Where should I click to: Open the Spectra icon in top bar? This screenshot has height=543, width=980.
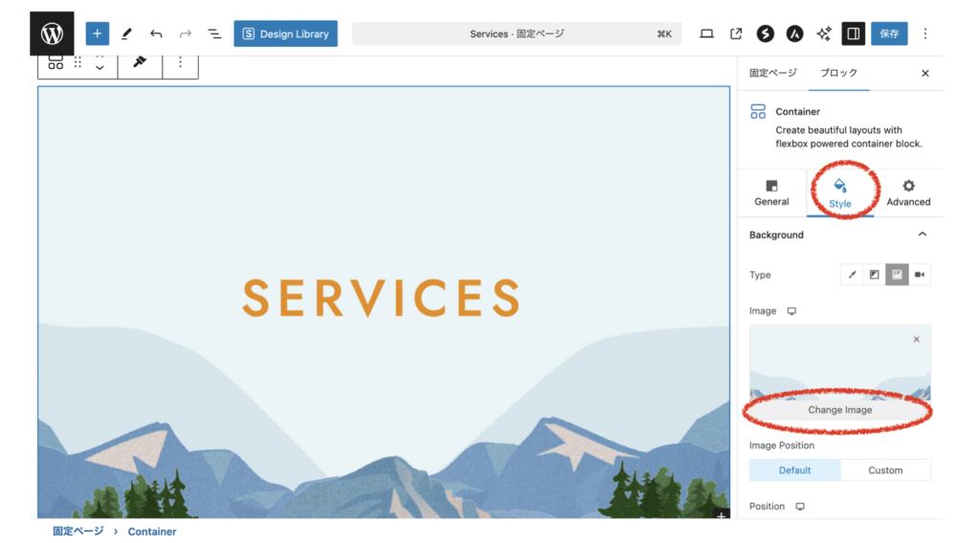click(765, 34)
